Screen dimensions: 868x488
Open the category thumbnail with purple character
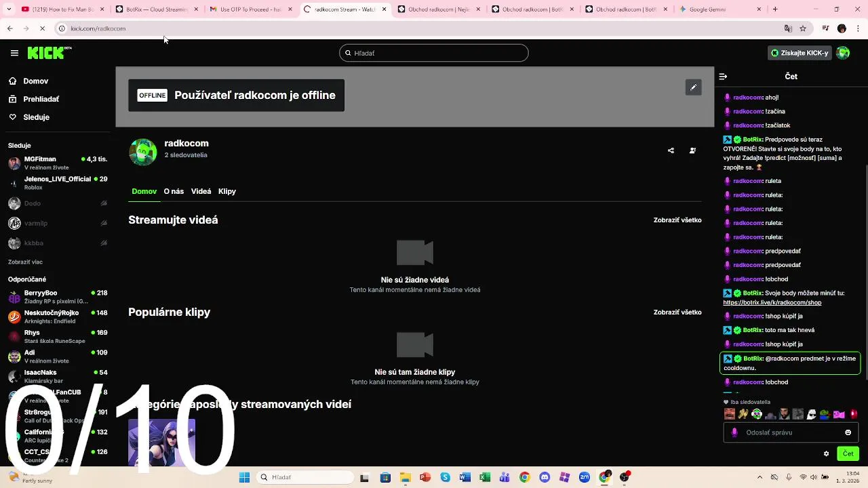coord(162,443)
